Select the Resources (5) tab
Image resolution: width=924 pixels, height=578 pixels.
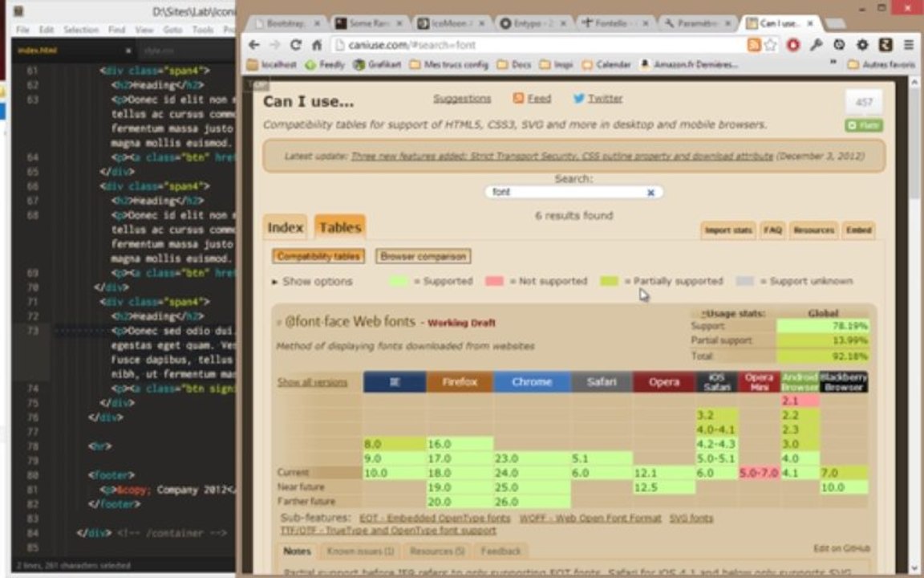(437, 551)
